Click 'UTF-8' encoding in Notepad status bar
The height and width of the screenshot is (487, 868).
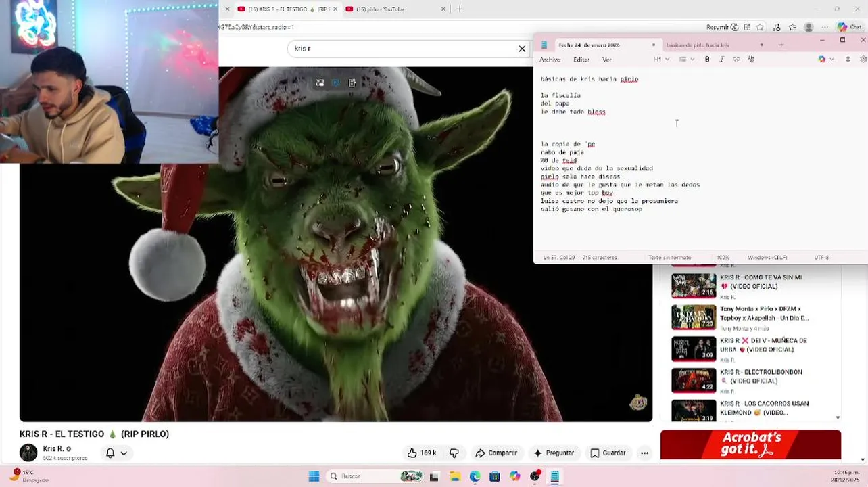click(x=821, y=258)
